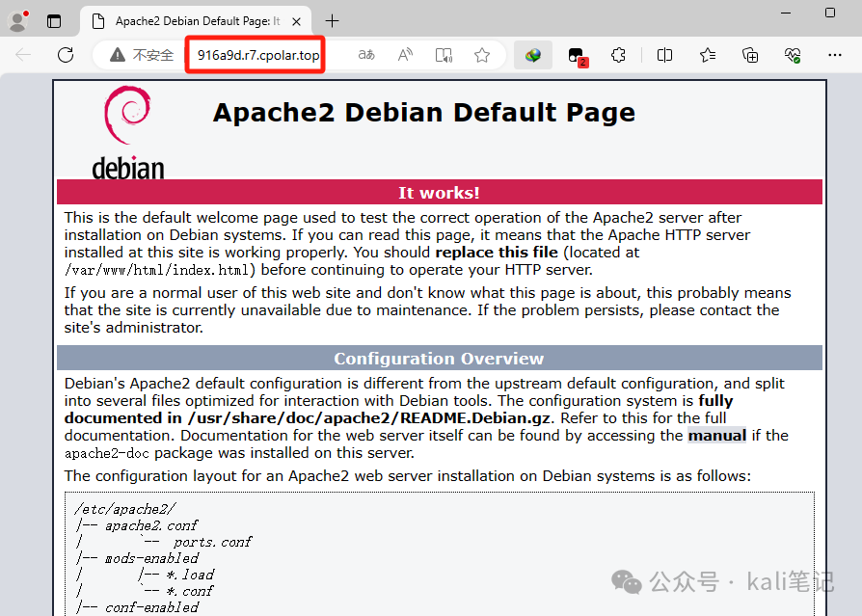Click the not secure warning icon
The height and width of the screenshot is (616, 862).
(117, 55)
